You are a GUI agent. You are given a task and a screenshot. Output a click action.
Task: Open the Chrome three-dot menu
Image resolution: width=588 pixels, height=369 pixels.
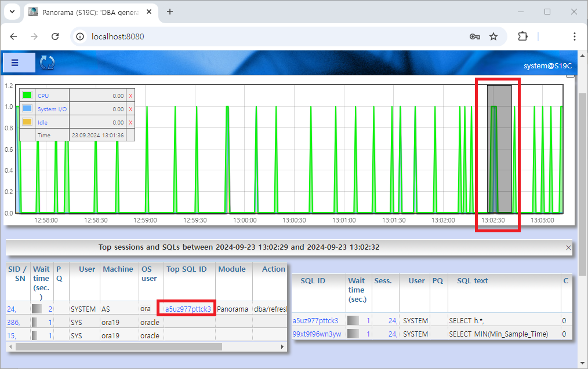[x=575, y=36]
